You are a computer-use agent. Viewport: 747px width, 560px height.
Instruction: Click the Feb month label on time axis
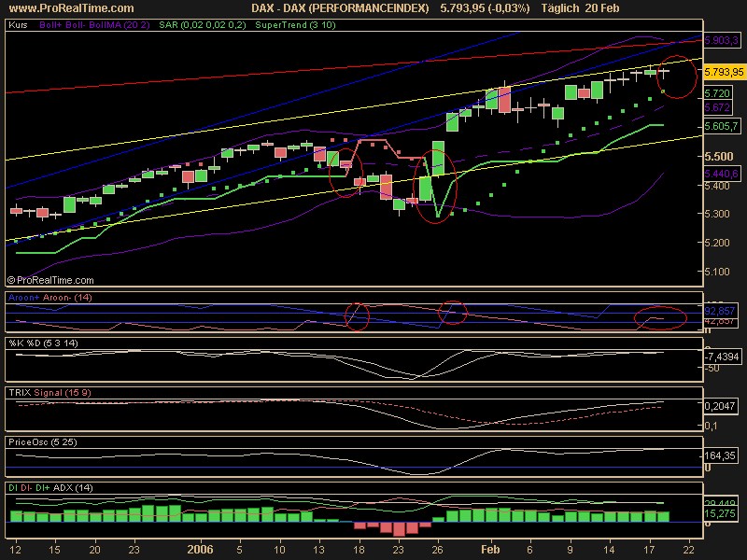click(490, 550)
